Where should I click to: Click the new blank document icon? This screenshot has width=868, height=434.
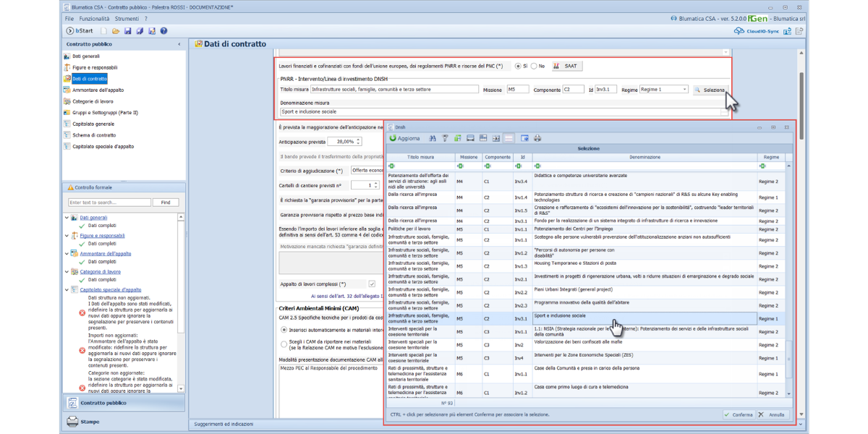(104, 31)
